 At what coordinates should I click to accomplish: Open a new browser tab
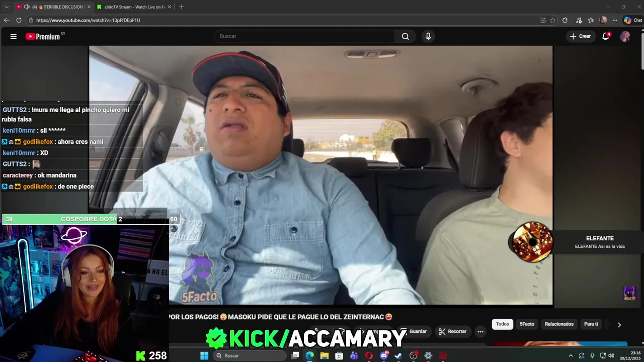pyautogui.click(x=182, y=7)
